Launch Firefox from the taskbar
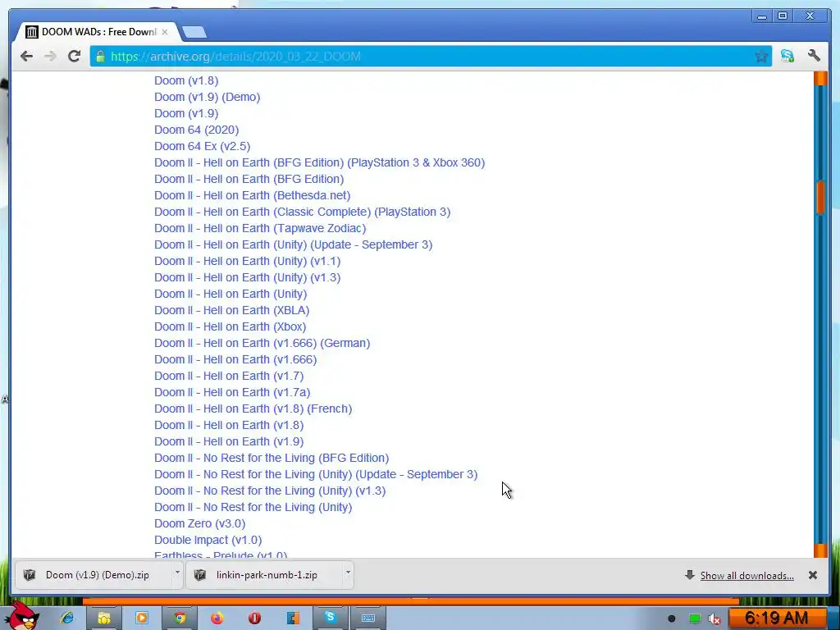This screenshot has width=840, height=630. coord(217,619)
